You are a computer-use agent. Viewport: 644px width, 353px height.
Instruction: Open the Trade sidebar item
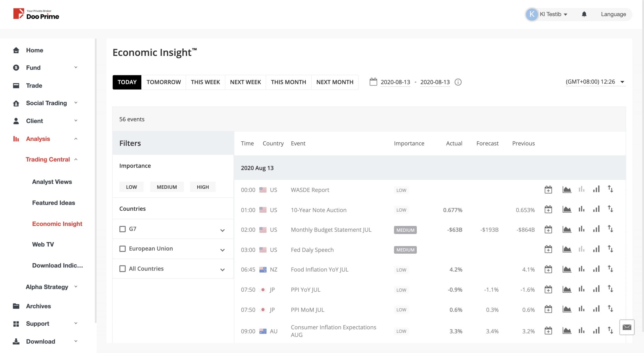tap(34, 86)
